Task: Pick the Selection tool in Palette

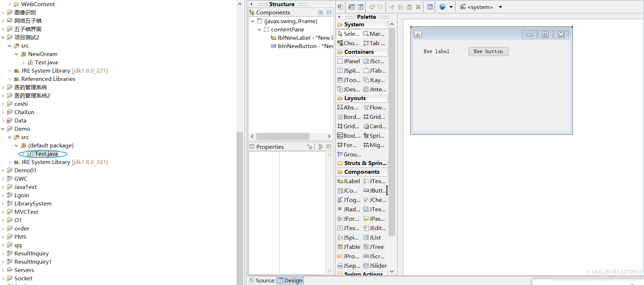Action: (x=349, y=34)
